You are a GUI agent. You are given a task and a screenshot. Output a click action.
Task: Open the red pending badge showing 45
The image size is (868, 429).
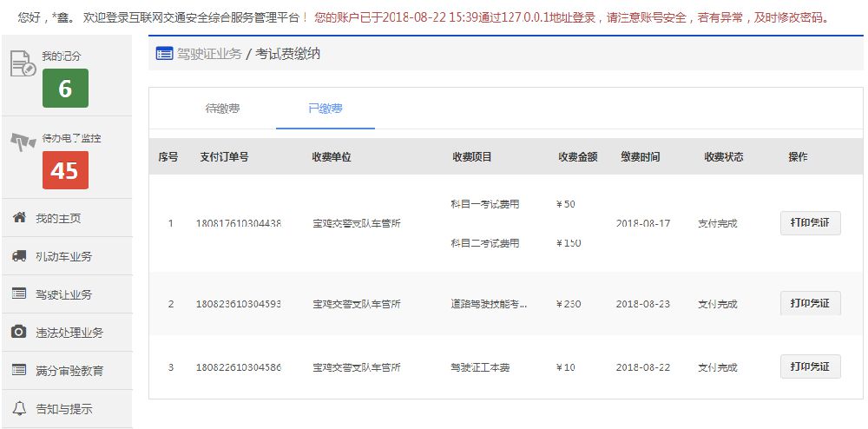[65, 170]
